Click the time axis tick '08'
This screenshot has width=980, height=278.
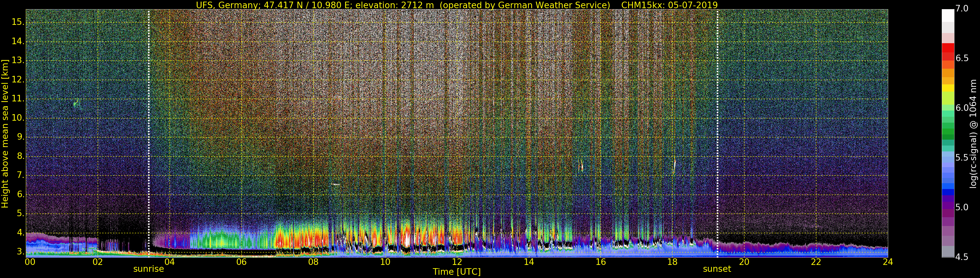(313, 262)
